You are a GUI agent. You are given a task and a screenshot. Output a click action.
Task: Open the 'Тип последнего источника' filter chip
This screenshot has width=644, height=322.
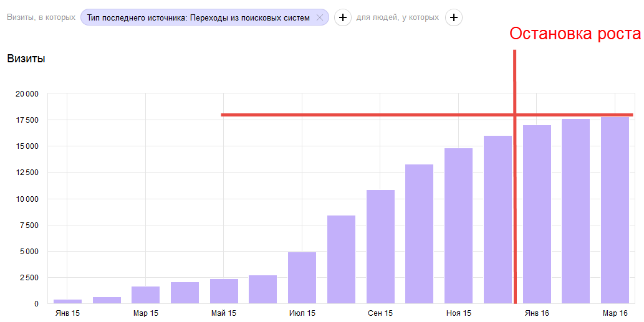coord(198,18)
